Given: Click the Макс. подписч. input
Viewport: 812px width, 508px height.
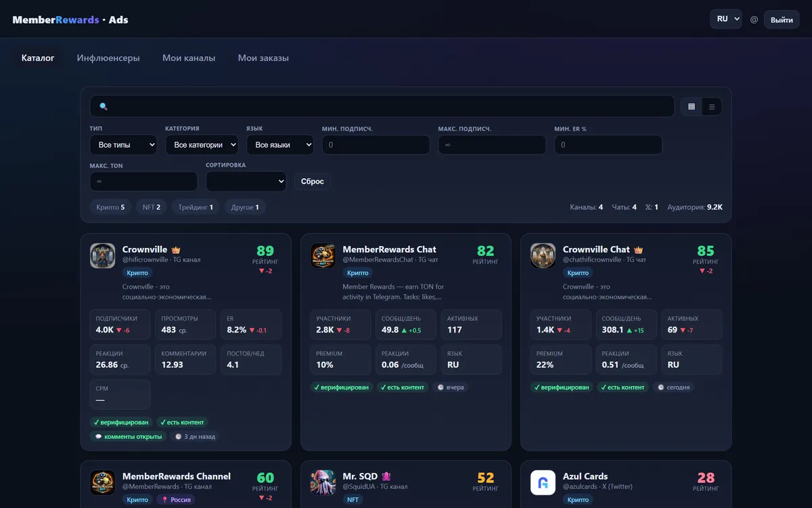Looking at the screenshot, I should [x=492, y=145].
